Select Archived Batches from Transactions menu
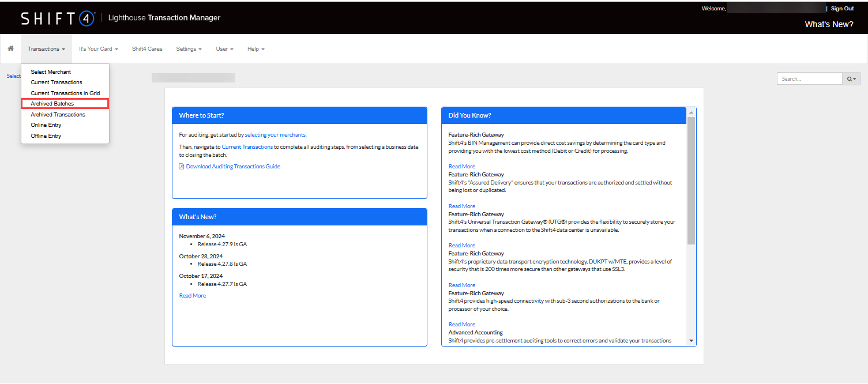This screenshot has height=384, width=868. pyautogui.click(x=52, y=104)
